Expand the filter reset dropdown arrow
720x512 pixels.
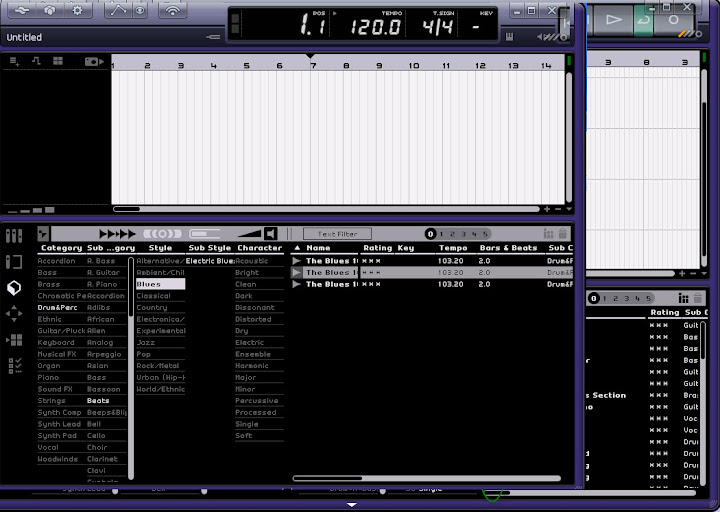[43, 234]
